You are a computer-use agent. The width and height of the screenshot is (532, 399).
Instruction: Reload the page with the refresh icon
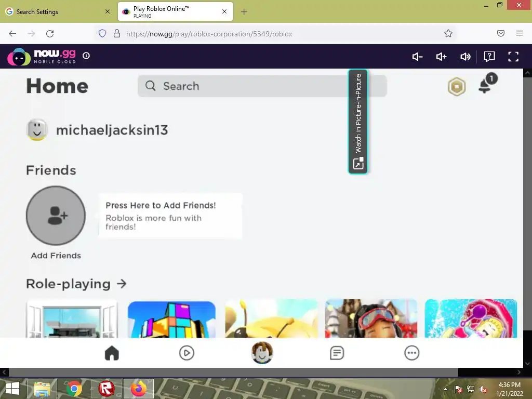pyautogui.click(x=50, y=34)
